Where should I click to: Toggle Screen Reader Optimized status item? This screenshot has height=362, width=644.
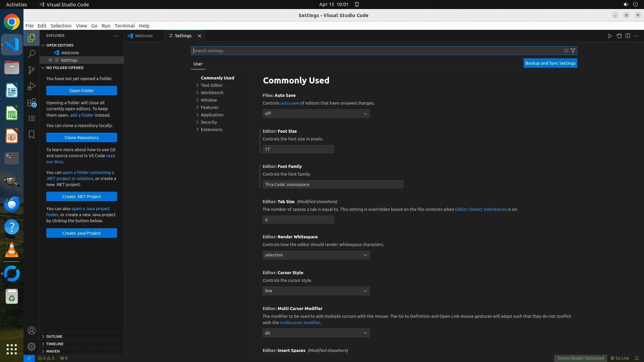580,358
